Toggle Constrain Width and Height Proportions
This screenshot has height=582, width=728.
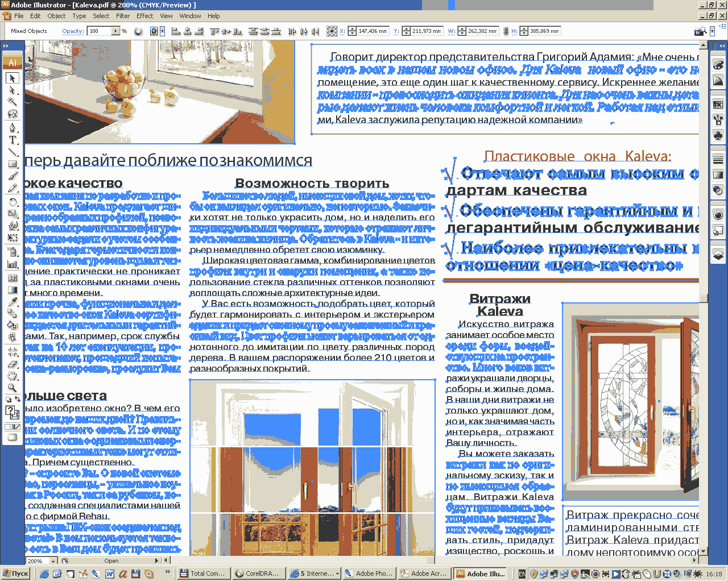point(506,31)
